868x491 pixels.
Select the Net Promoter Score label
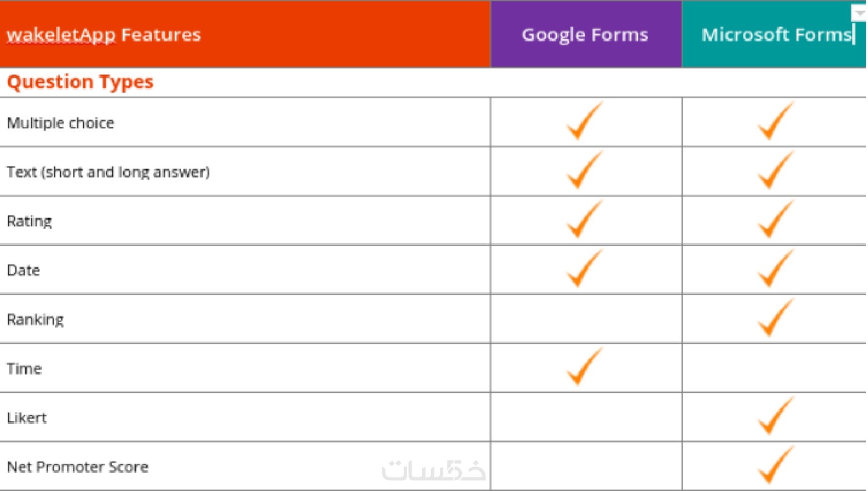click(77, 467)
